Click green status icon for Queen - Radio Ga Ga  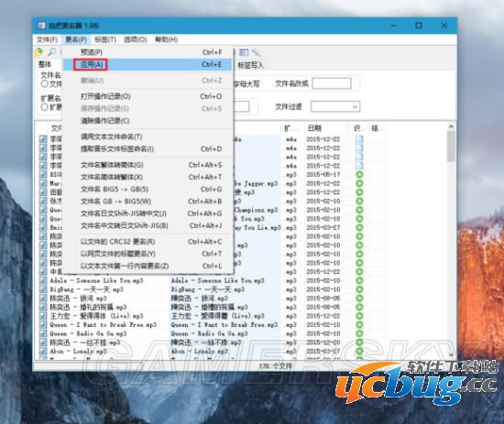(359, 333)
